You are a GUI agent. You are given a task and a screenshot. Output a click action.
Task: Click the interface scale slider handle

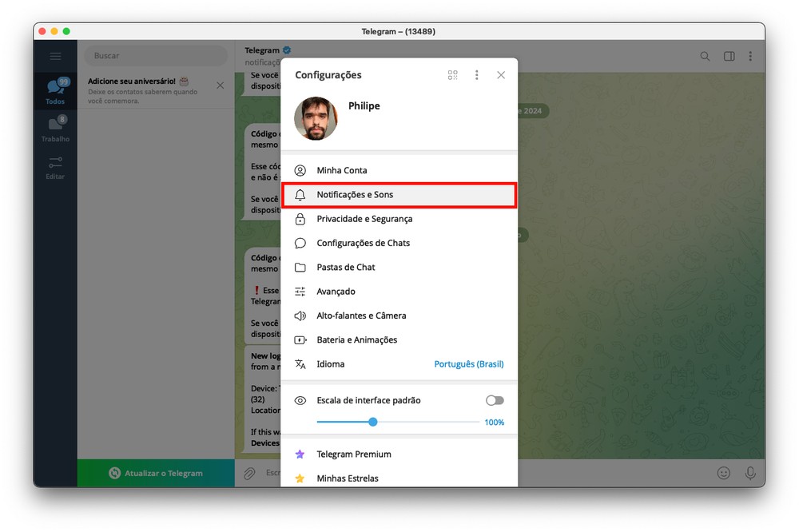(x=373, y=422)
